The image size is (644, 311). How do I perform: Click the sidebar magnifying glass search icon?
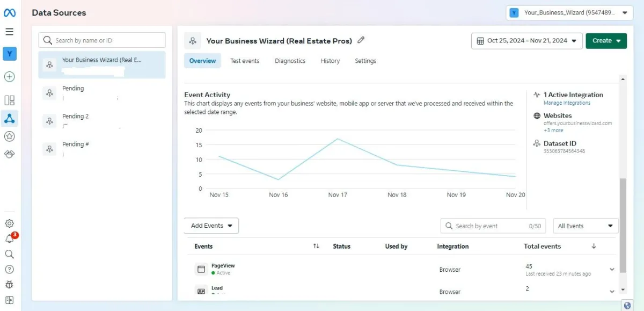10,254
